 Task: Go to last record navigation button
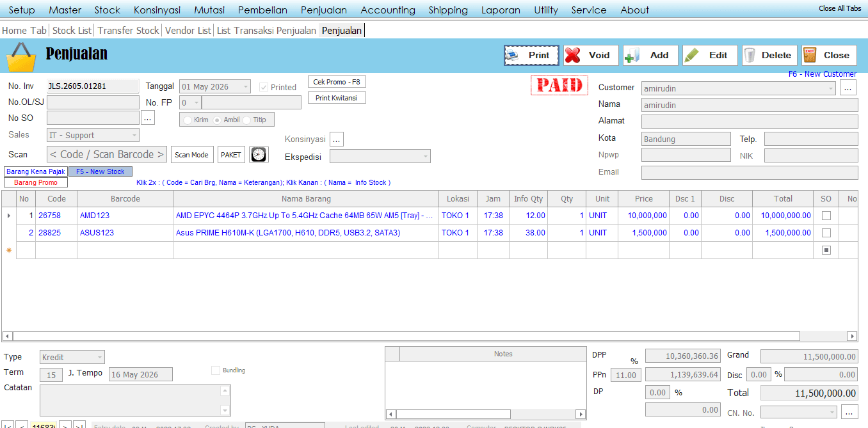pyautogui.click(x=79, y=425)
